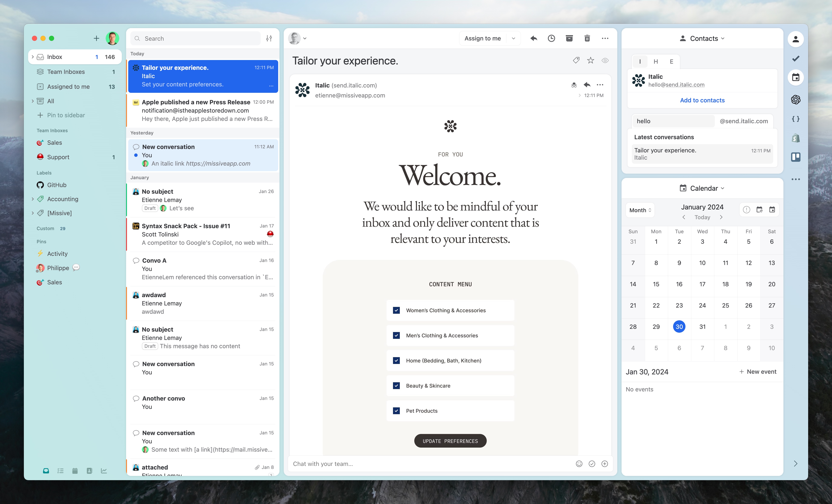
Task: Open the emoji picker in chat box
Action: point(579,464)
